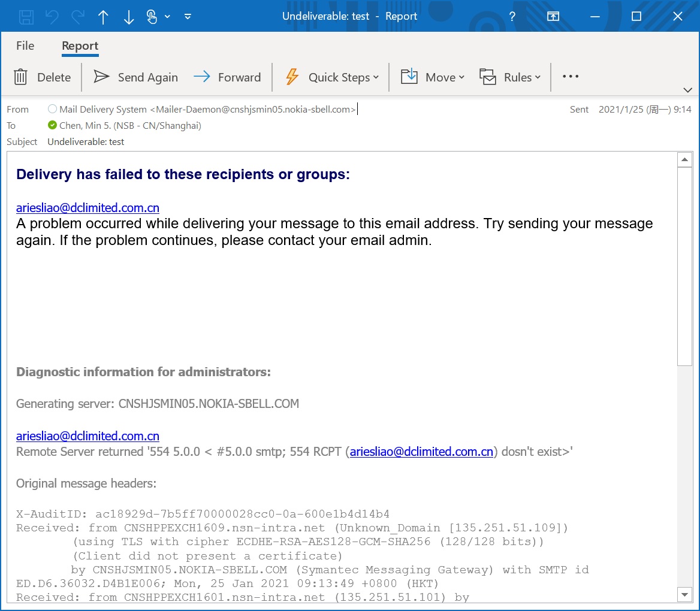Image resolution: width=700 pixels, height=611 pixels.
Task: Go to previous item with up arrow
Action: tap(103, 17)
